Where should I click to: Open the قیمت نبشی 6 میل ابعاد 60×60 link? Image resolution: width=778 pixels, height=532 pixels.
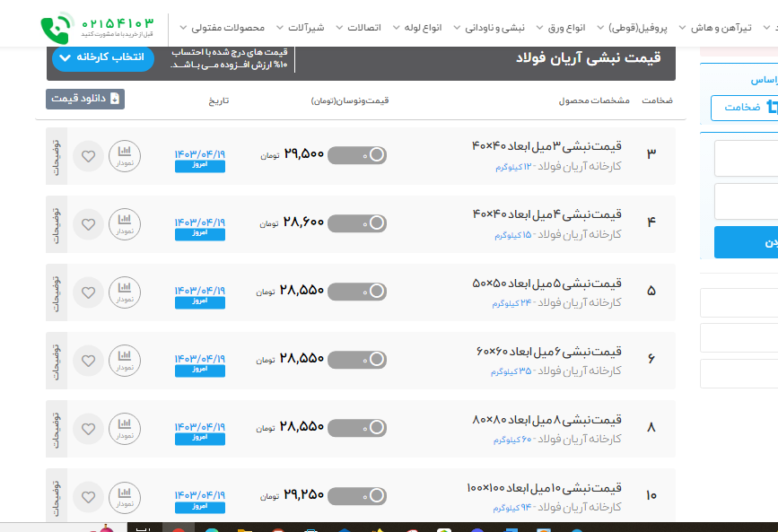pos(548,351)
